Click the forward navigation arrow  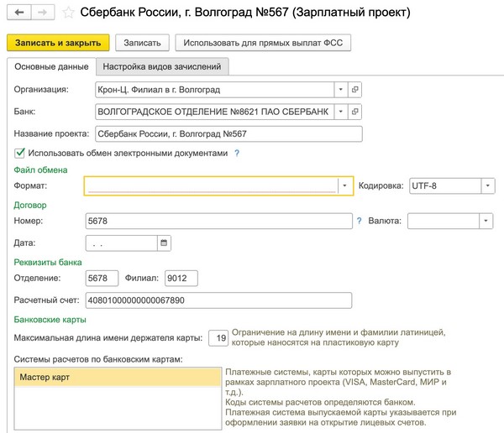(x=39, y=14)
